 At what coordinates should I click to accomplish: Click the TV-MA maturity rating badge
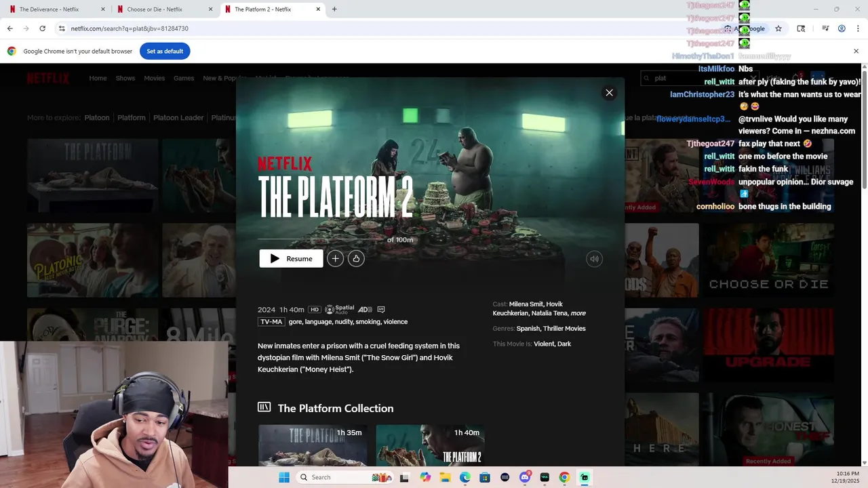point(271,322)
